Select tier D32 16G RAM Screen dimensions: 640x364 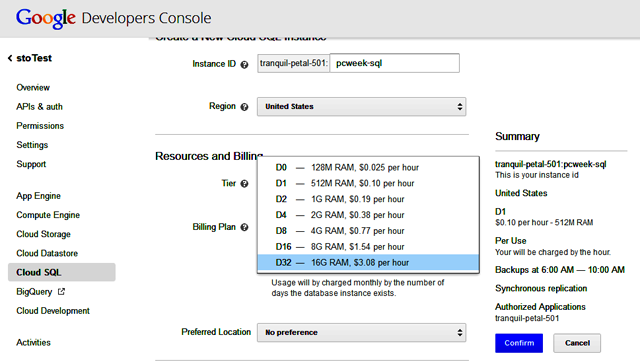coord(368,263)
